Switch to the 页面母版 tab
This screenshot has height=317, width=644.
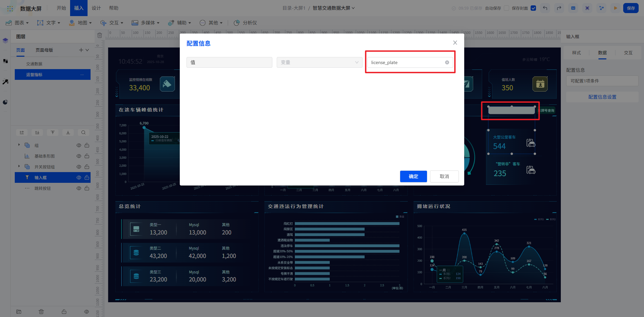44,50
